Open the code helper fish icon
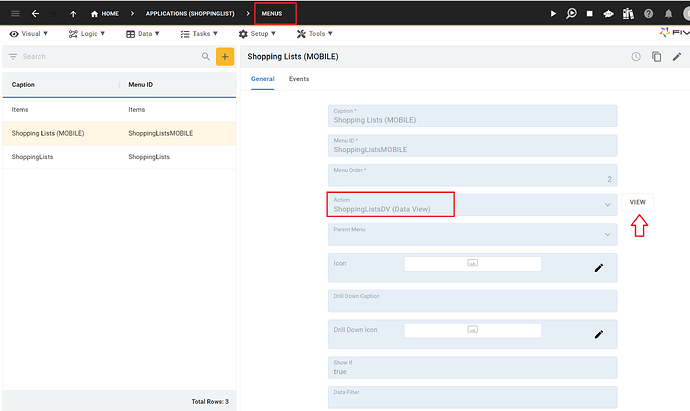Viewport: 690px width, 411px height. [609, 14]
